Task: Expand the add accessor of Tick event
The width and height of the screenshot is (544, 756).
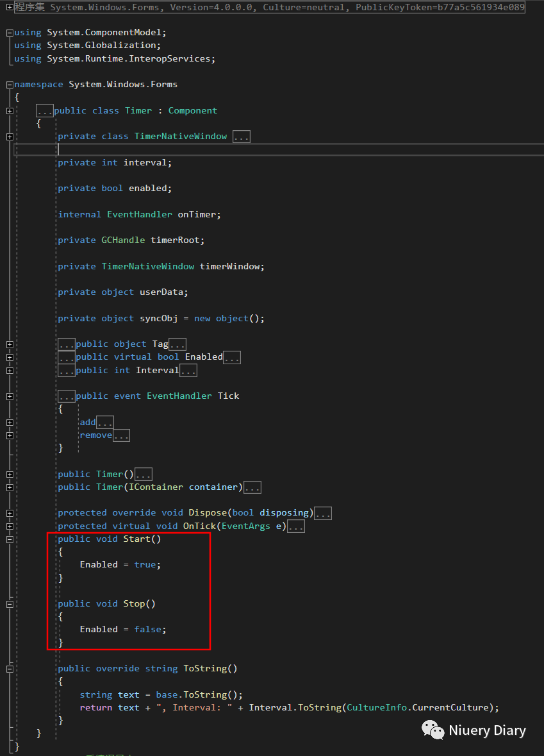Action: [x=104, y=422]
